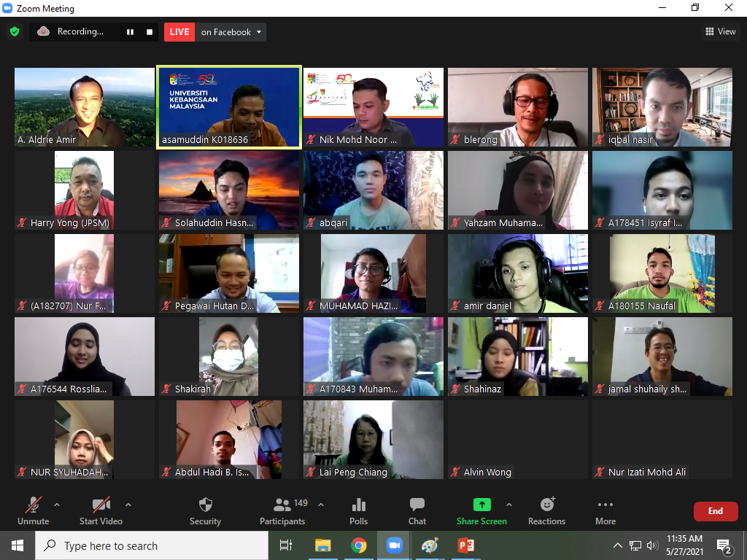Open the Security shield icon
The height and width of the screenshot is (560, 747).
click(x=205, y=505)
